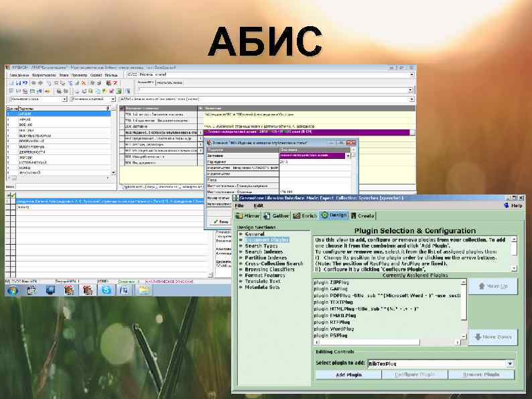This screenshot has width=532, height=399.
Task: Click down arrow of IRBIS terms list scrollbar
Action: click(x=113, y=173)
